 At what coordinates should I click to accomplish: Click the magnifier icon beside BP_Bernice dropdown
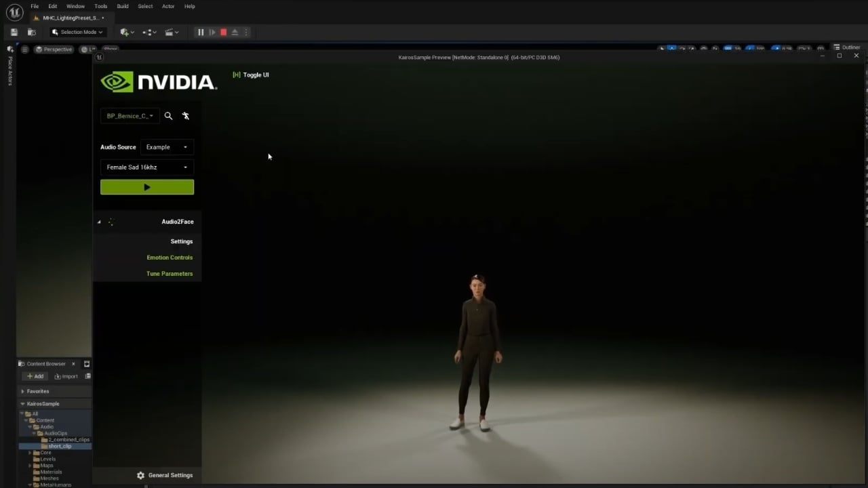click(x=168, y=116)
